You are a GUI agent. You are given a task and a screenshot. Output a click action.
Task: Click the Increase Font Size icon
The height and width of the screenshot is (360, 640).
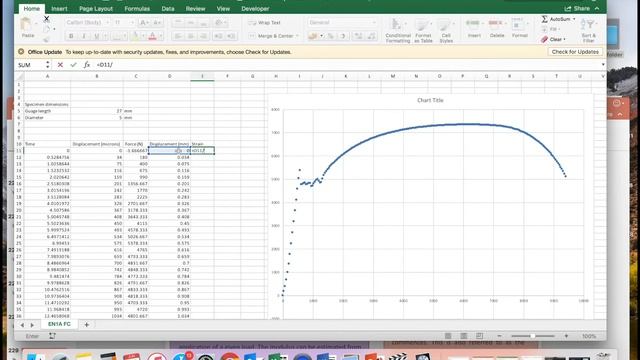(144, 22)
